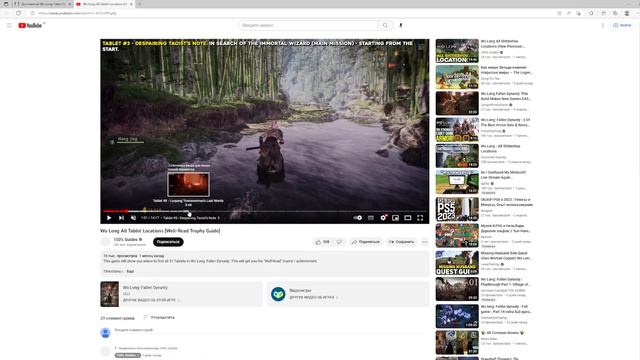
Task: Enter fullscreen mode
Action: coord(420,218)
